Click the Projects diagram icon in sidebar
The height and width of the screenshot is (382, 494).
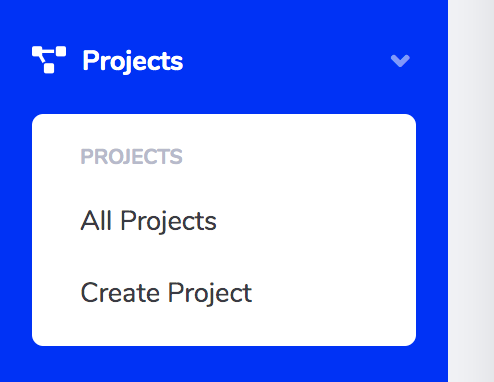(49, 60)
